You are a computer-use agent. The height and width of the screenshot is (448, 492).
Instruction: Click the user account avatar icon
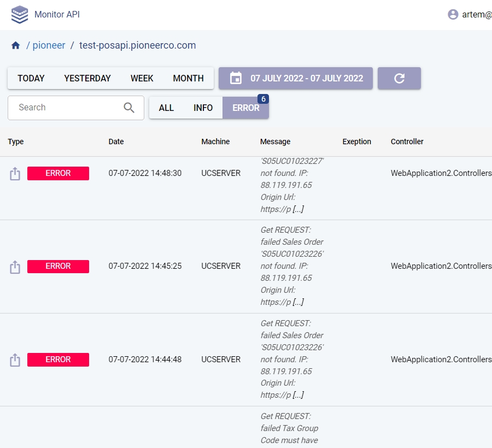[x=453, y=15]
